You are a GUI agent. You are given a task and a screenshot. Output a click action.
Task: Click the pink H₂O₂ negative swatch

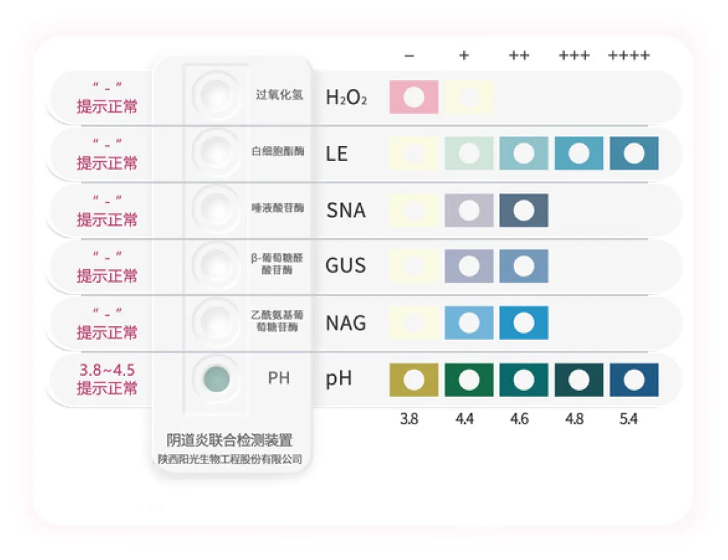[413, 97]
